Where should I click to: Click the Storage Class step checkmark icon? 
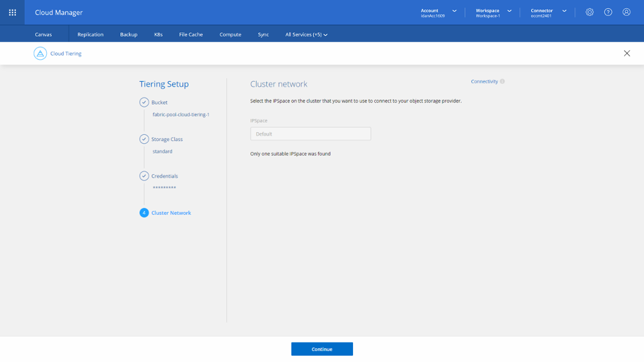[x=144, y=139]
